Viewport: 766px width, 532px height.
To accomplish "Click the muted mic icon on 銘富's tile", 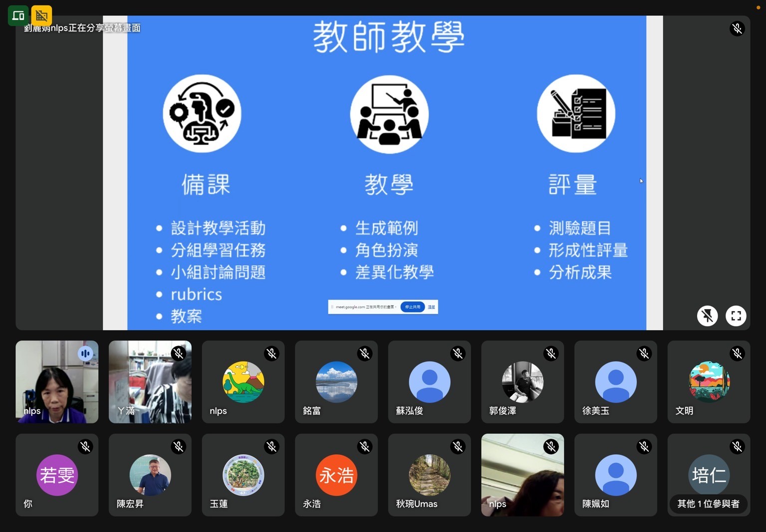I will coord(365,354).
